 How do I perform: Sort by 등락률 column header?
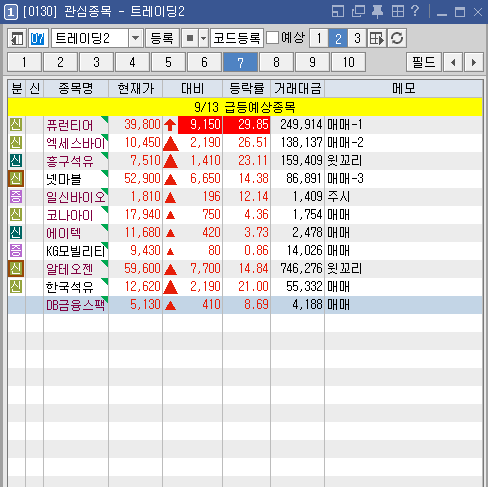tap(247, 88)
